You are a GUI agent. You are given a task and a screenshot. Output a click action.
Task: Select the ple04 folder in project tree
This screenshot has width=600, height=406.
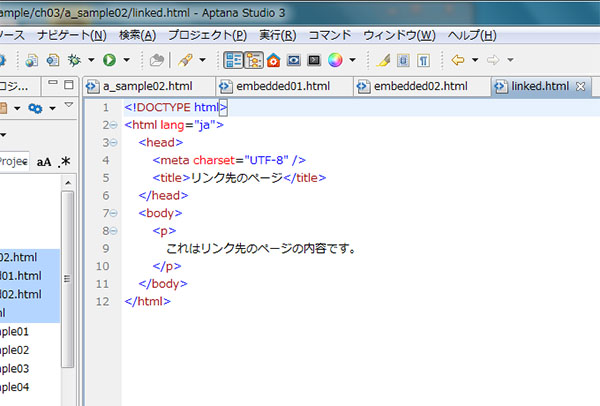[15, 387]
